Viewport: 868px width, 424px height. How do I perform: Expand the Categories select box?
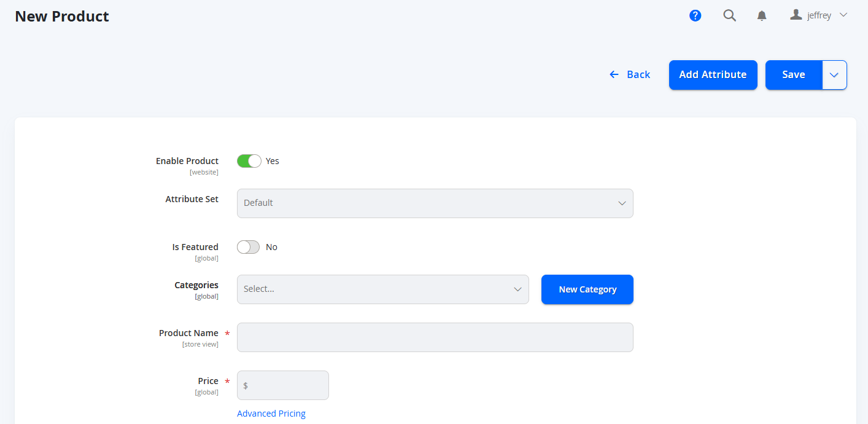[x=382, y=289]
